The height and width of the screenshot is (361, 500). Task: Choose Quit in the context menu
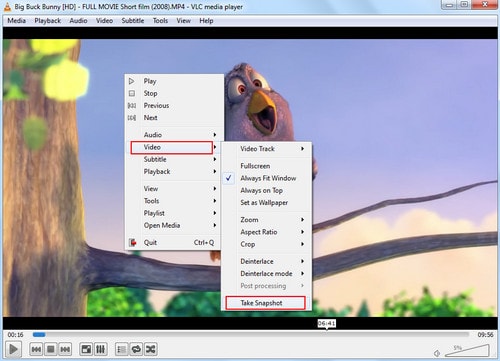click(174, 242)
